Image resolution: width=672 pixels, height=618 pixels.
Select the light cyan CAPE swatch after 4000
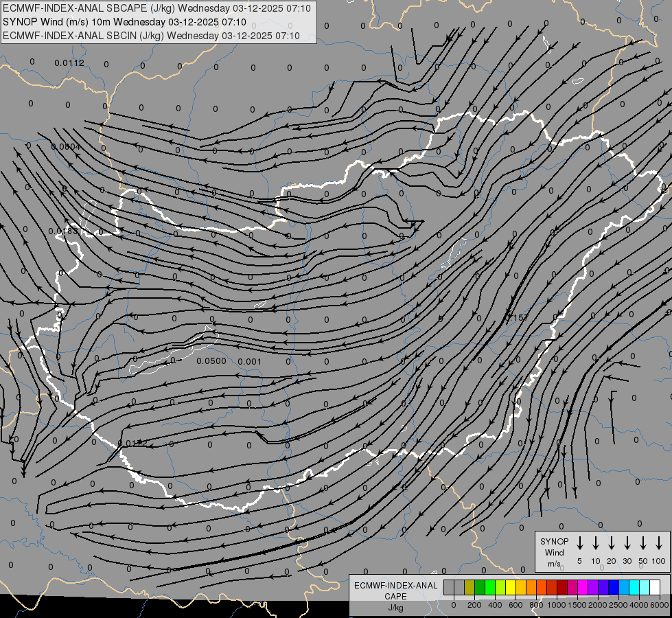coord(644,587)
